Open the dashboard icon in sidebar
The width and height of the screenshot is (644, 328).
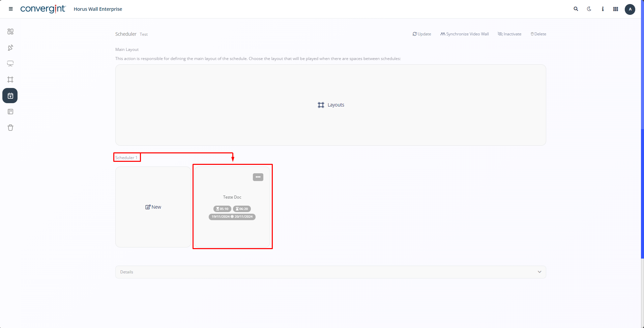[10, 31]
